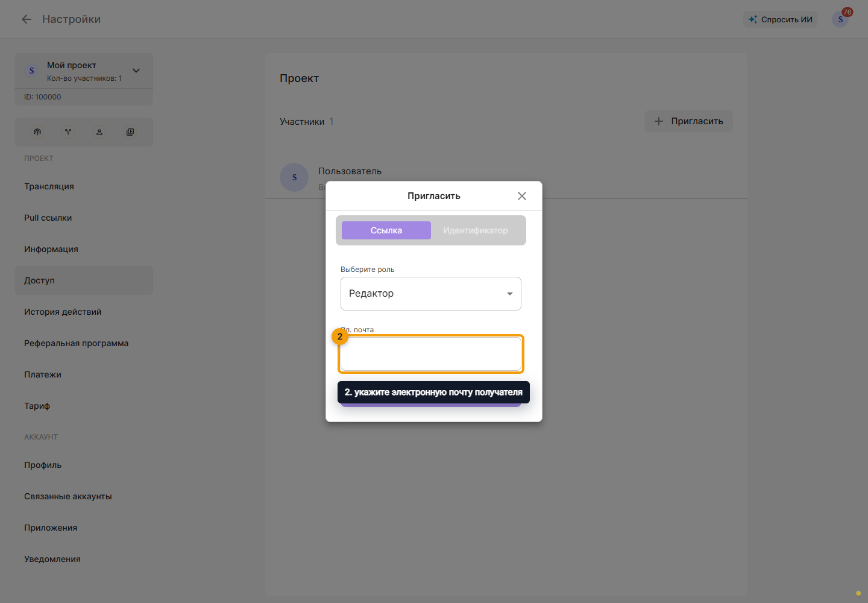The image size is (868, 603).
Task: Open Трансляция in the sidebar
Action: 84,186
